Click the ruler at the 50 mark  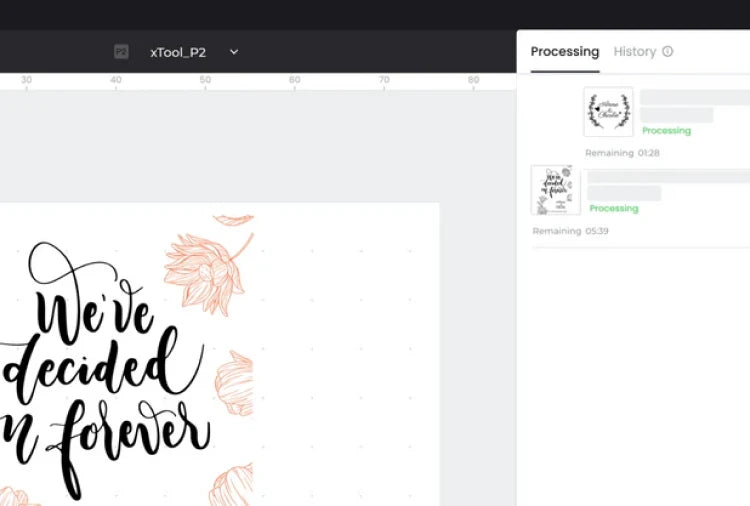(205, 80)
